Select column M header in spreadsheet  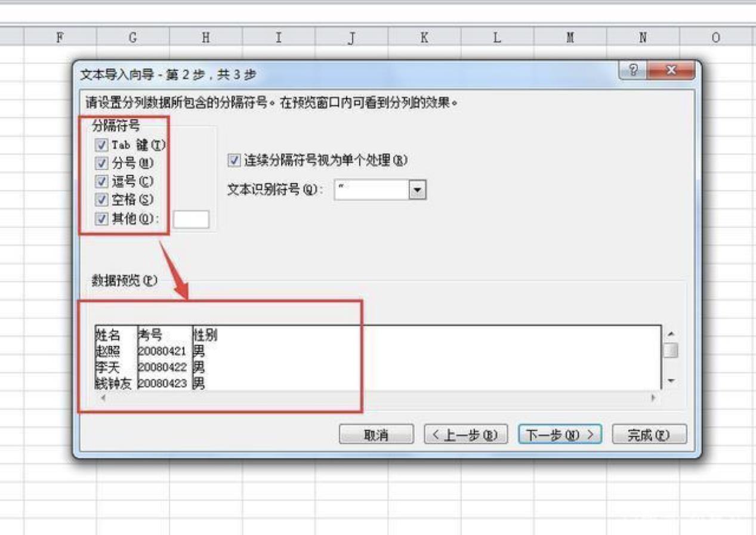coord(570,38)
